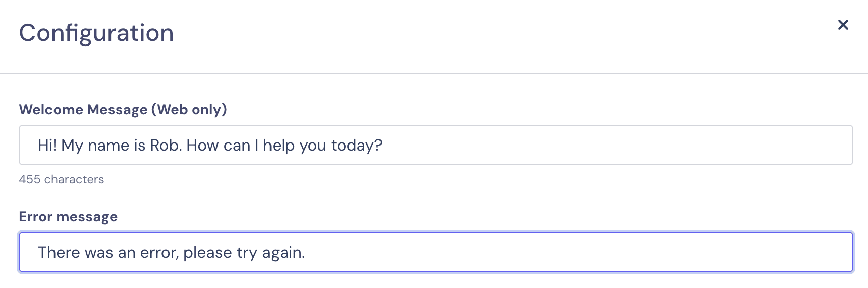Click the word "name" in the welcome message

coord(108,146)
